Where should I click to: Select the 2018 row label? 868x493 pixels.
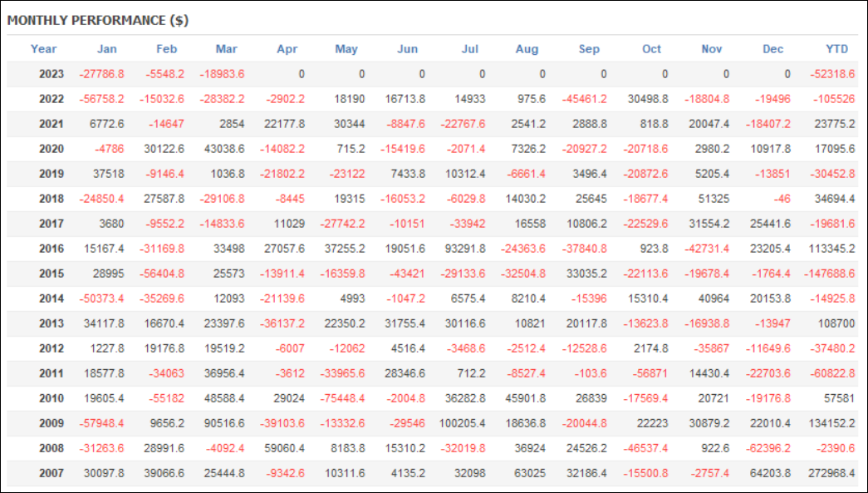click(51, 199)
